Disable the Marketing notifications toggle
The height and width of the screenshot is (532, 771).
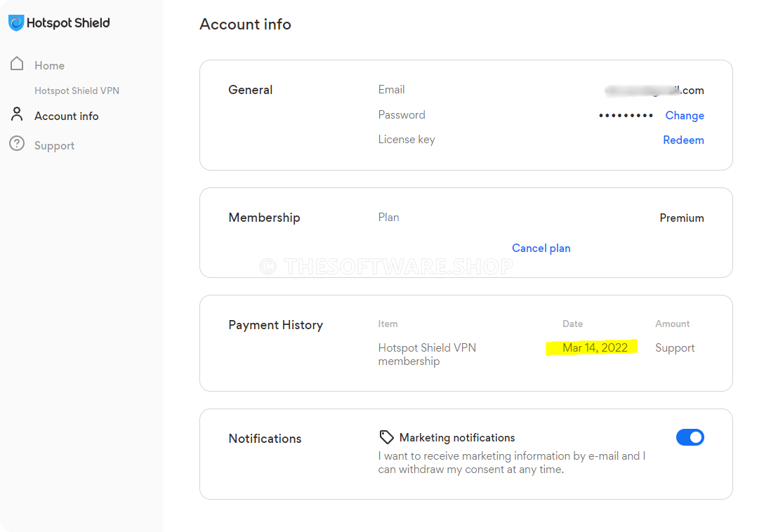click(690, 437)
